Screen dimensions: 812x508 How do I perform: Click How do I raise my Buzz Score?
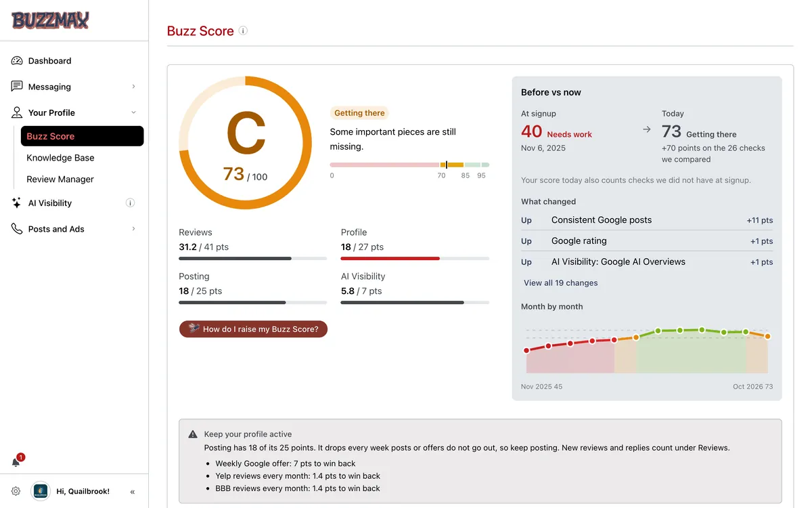[x=253, y=329]
